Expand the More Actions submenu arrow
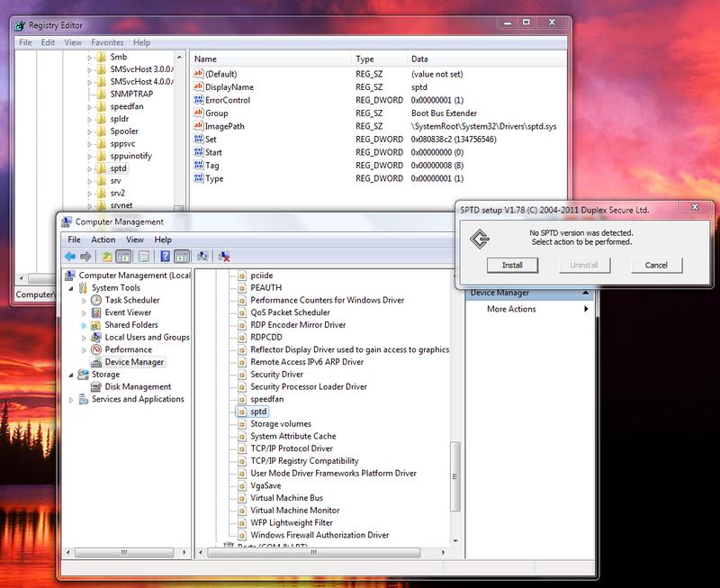 586,309
